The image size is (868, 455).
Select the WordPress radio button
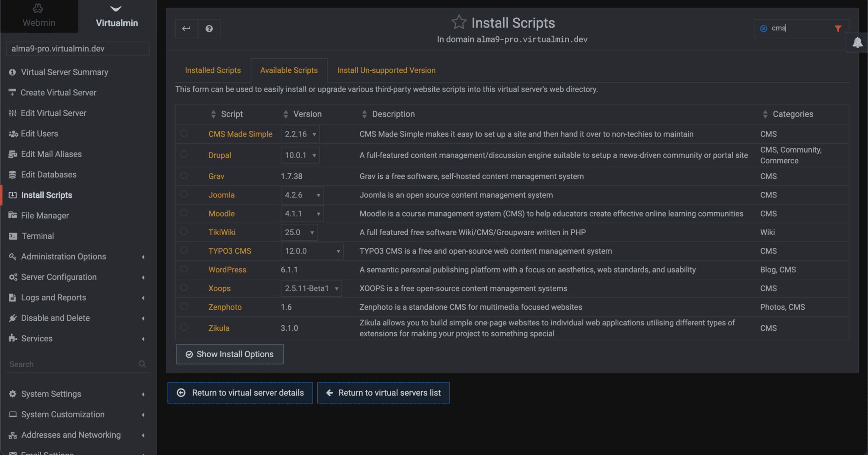pyautogui.click(x=184, y=269)
